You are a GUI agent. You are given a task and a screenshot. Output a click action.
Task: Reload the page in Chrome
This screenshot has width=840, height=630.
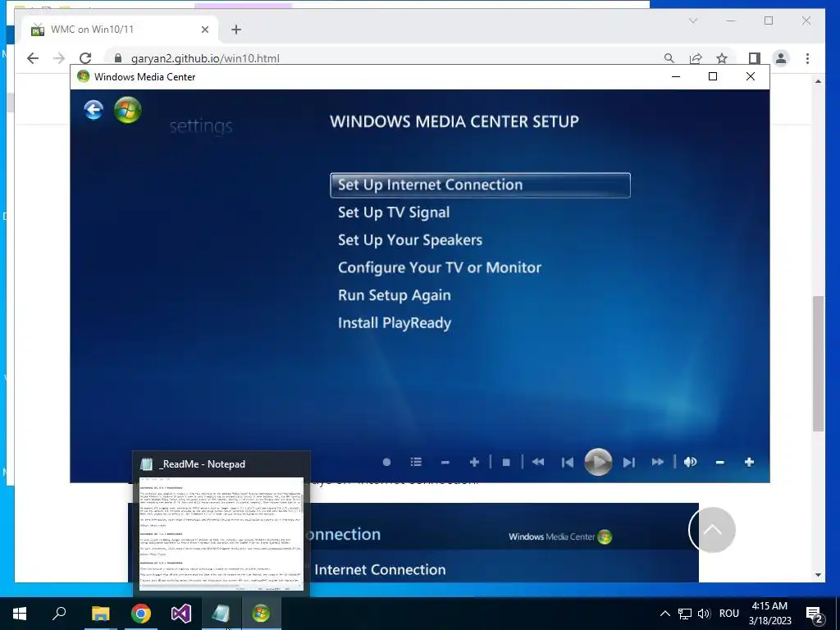coord(85,58)
